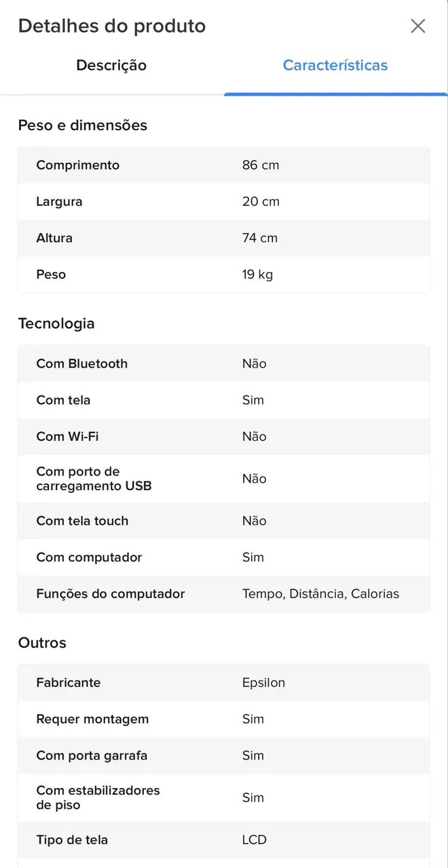This screenshot has height=868, width=448.
Task: Click the Peso e dimensões heading
Action: [x=83, y=125]
